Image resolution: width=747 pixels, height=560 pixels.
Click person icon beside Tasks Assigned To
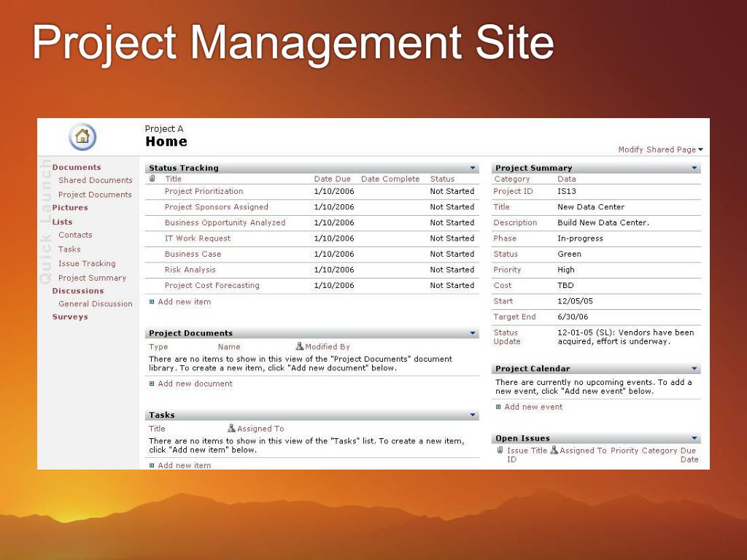pos(231,428)
